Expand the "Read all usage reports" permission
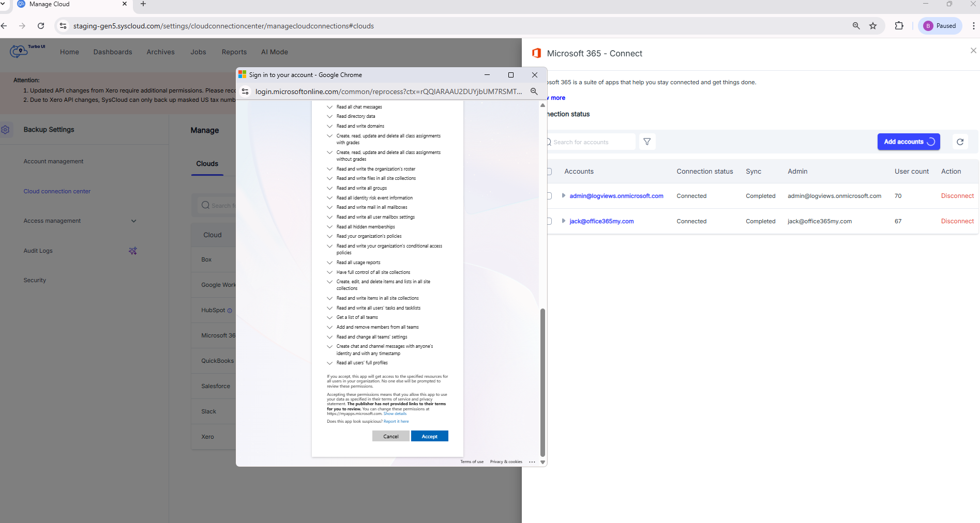 pyautogui.click(x=329, y=263)
